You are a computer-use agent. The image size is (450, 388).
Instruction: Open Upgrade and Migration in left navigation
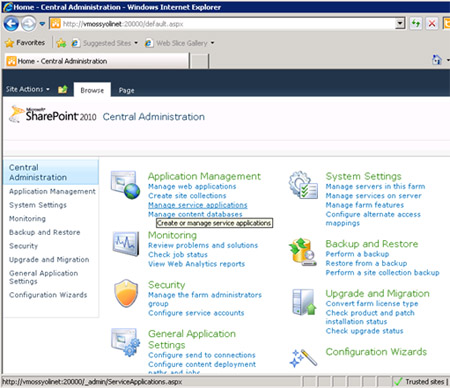tap(49, 260)
